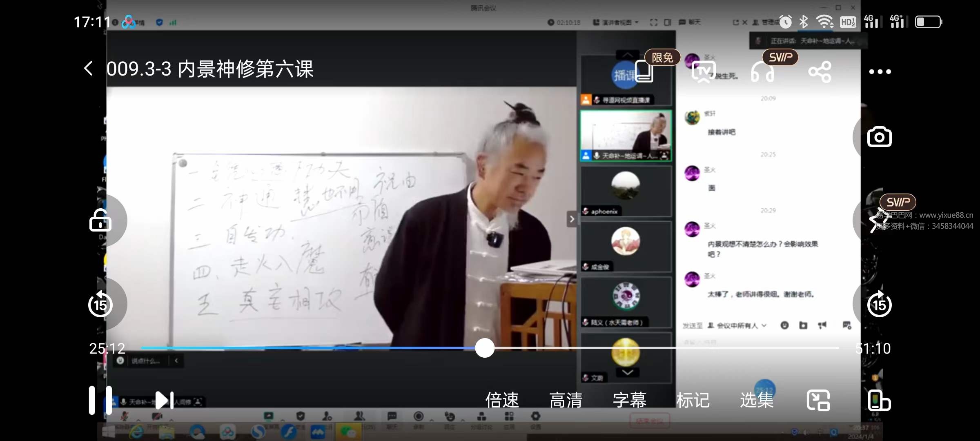This screenshot has width=980, height=441.
Task: Open the 倍速 playback speed options
Action: [x=502, y=400]
